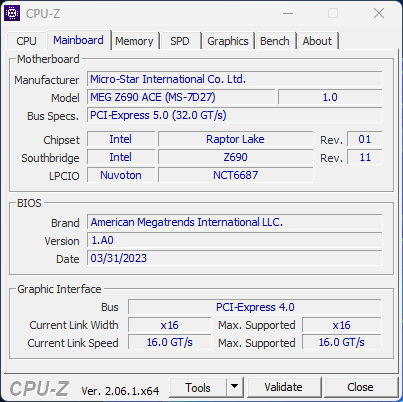Click the CPU-Z app icon in title bar
Screen dimensions: 403x402
tap(12, 13)
